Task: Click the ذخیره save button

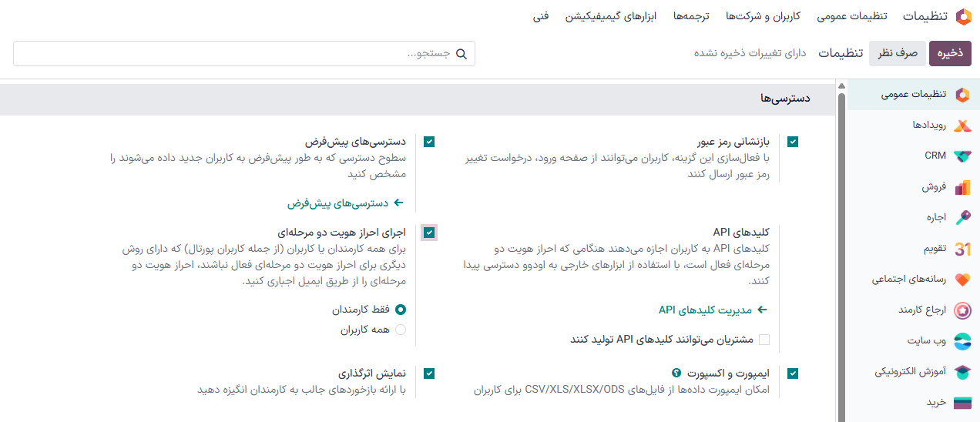Action: 950,53
